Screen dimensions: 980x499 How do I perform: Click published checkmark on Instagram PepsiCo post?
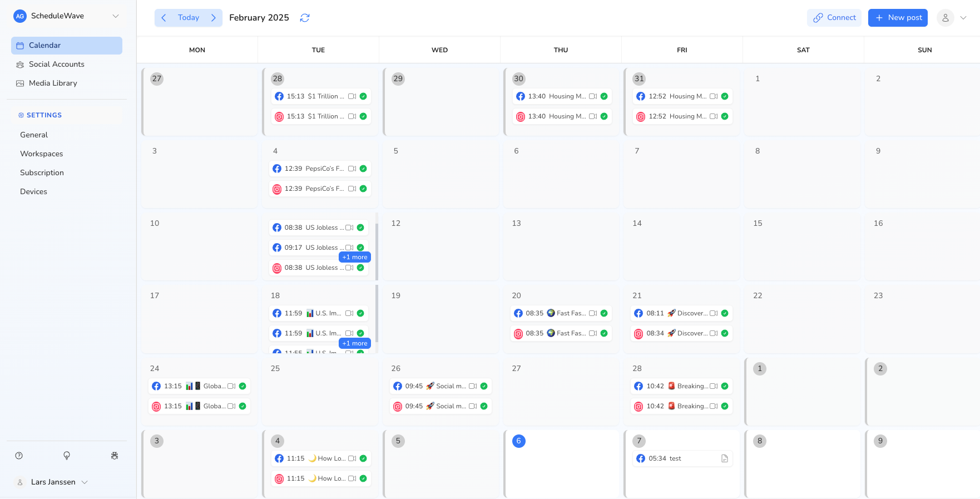click(363, 189)
